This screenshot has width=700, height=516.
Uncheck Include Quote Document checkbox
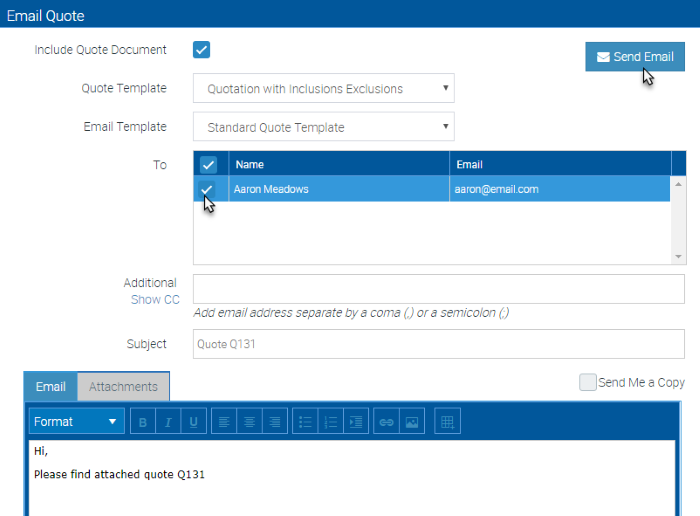[201, 50]
